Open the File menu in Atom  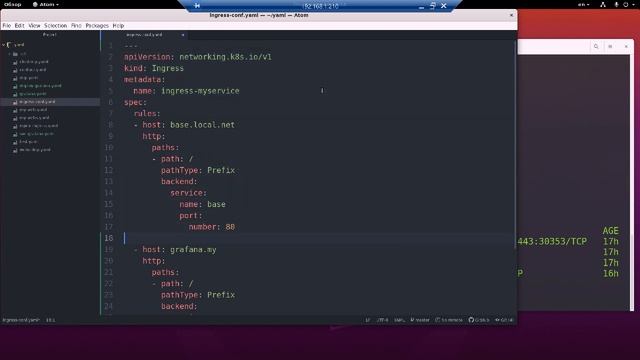tap(7, 25)
